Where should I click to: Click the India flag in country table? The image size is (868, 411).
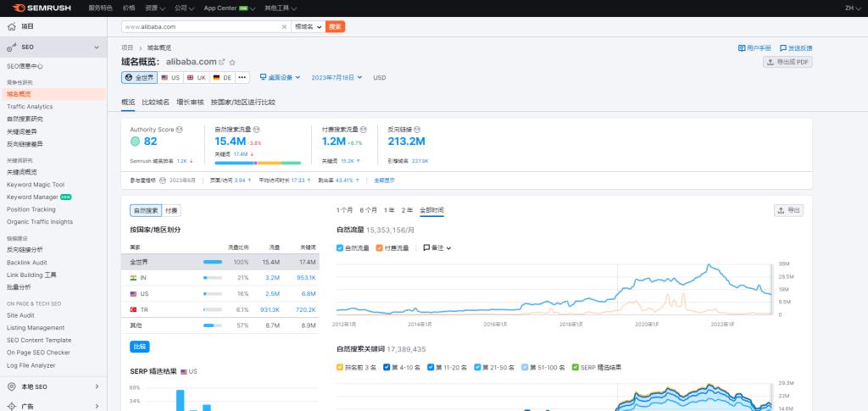coord(133,278)
